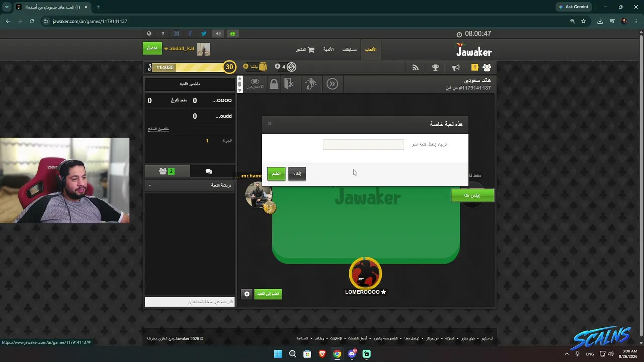Open the trophy leaderboard icon
Screen dimensions: 644x362
tap(435, 68)
